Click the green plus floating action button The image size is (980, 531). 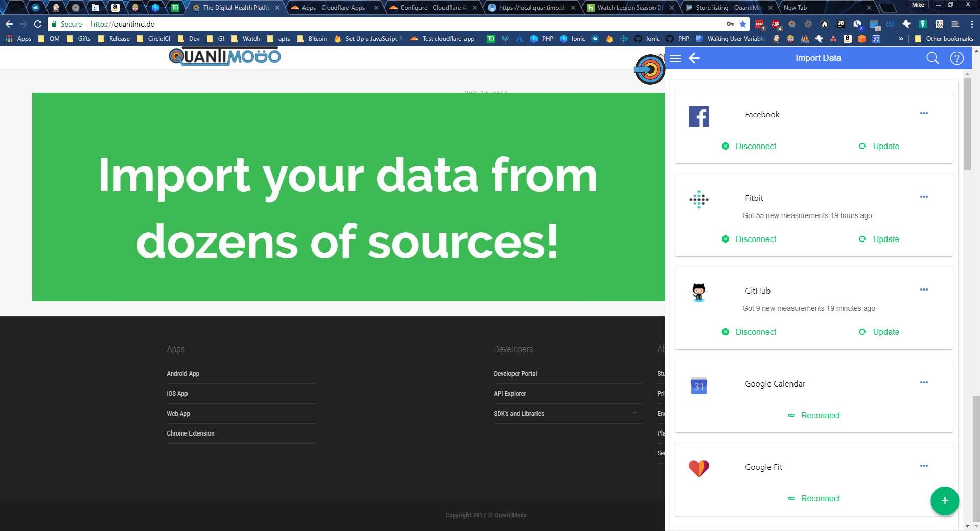945,501
